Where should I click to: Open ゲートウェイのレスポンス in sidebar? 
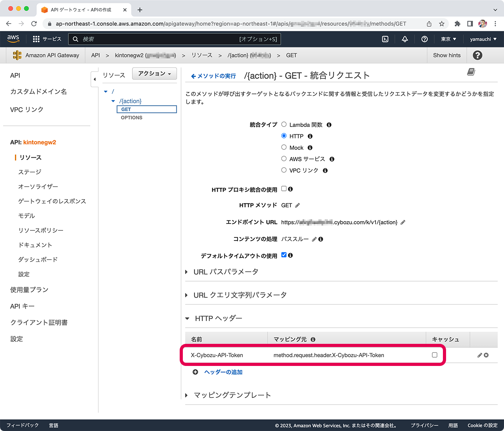(x=52, y=202)
